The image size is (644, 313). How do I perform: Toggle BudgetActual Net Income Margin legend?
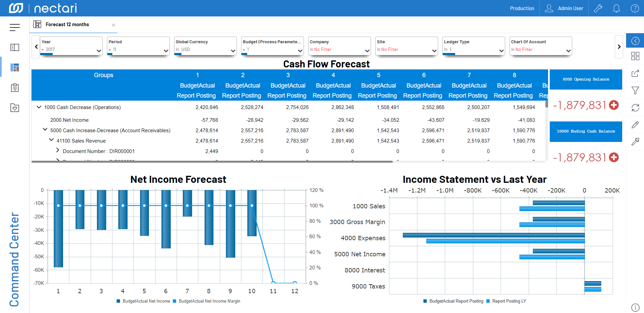click(x=206, y=301)
